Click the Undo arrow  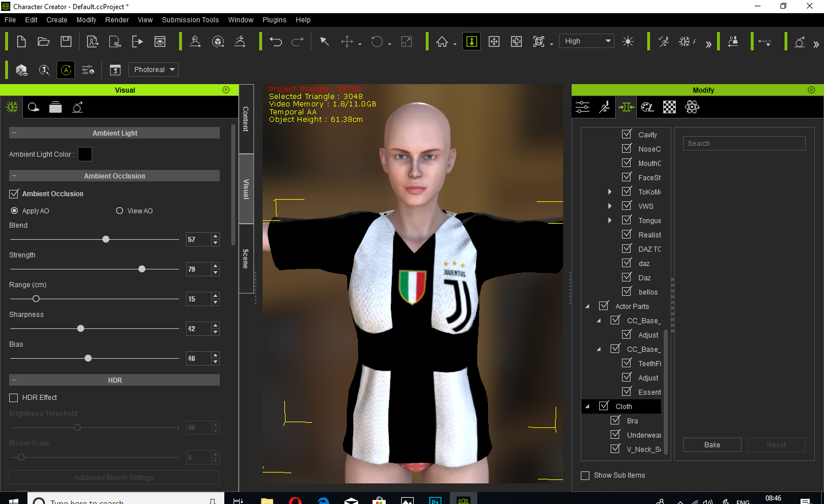[x=276, y=41]
